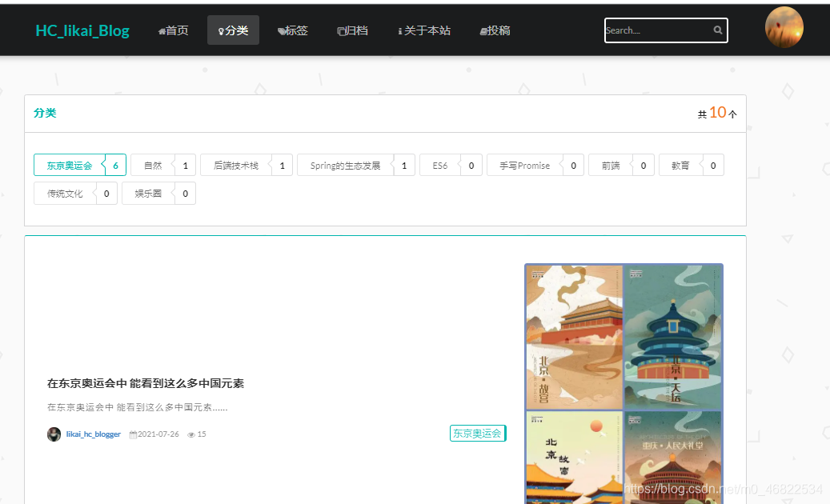Click the 东京奥运会 label on the article
This screenshot has width=830, height=504.
[x=478, y=433]
